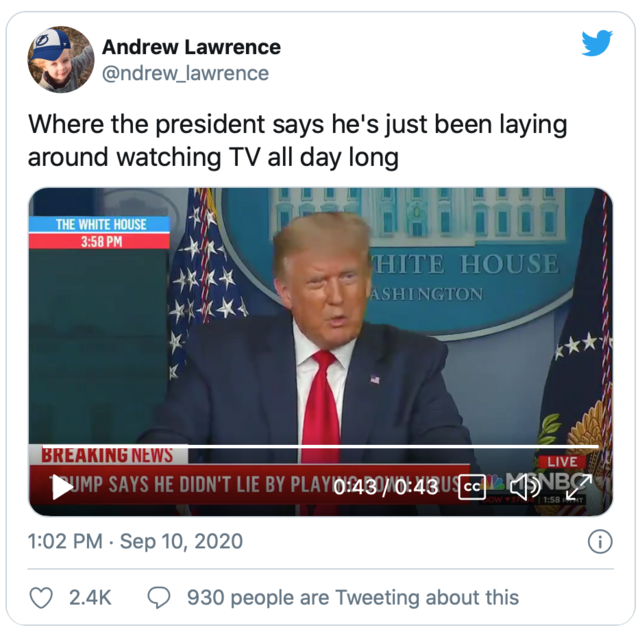
Task: Open '930 people are Tweeting about this'
Action: (353, 598)
